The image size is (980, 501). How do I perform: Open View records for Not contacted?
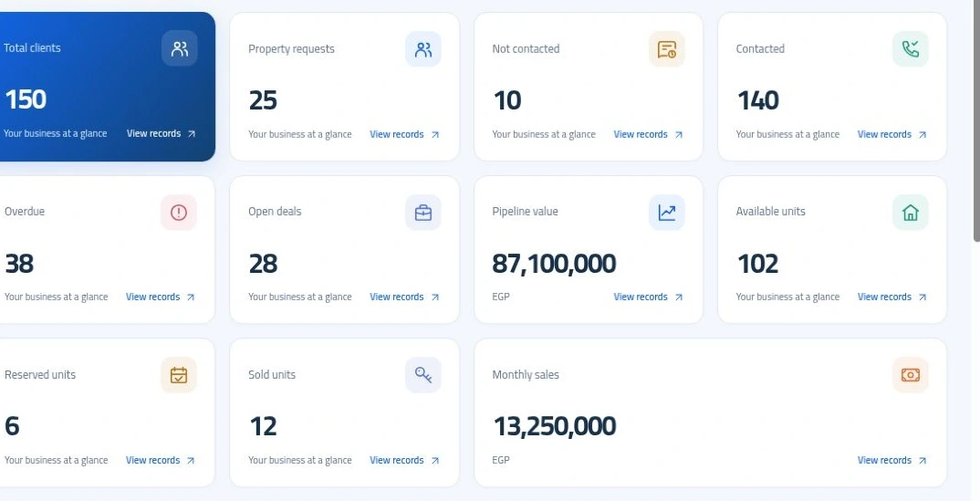pos(648,134)
